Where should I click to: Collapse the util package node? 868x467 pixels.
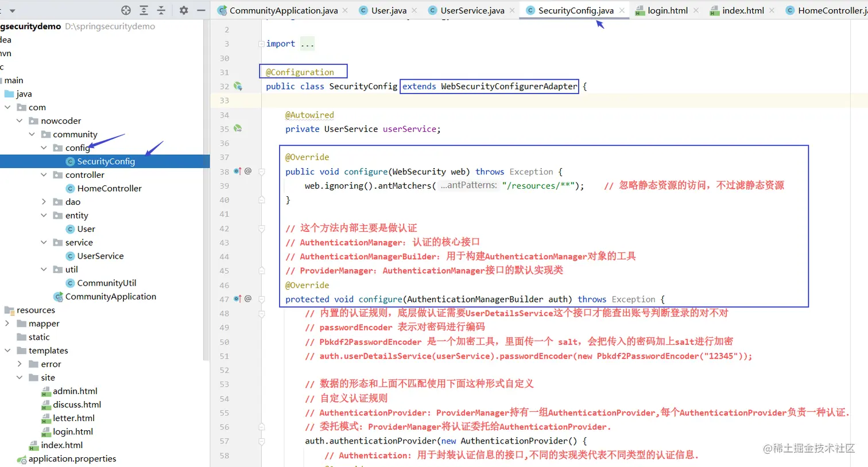click(44, 269)
